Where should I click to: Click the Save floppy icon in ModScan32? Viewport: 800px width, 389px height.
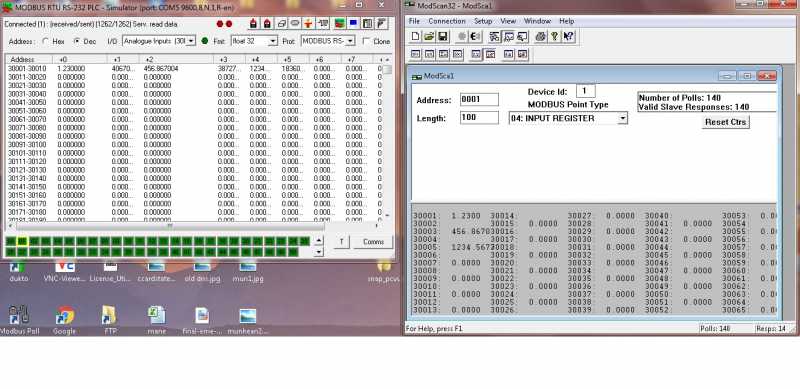coord(442,36)
